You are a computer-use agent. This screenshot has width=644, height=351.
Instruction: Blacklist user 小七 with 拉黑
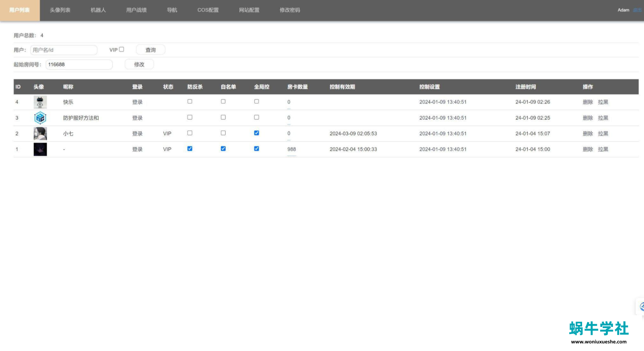tap(603, 133)
